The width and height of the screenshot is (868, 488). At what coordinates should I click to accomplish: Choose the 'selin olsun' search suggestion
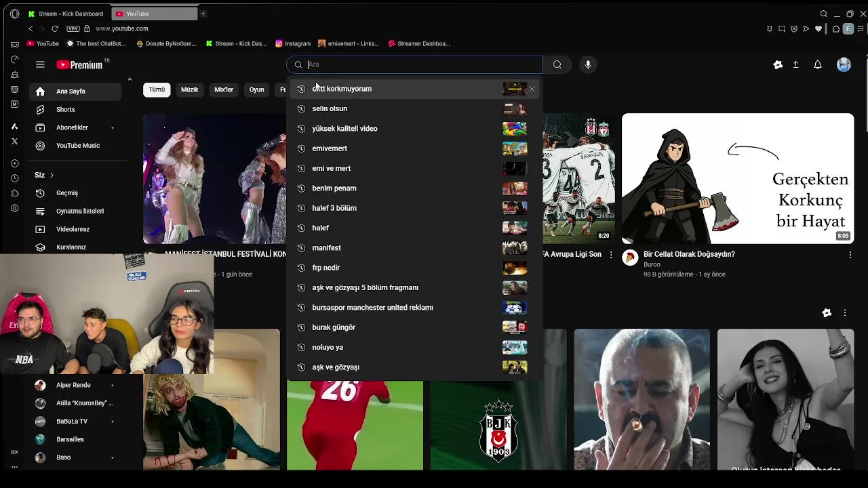click(414, 108)
